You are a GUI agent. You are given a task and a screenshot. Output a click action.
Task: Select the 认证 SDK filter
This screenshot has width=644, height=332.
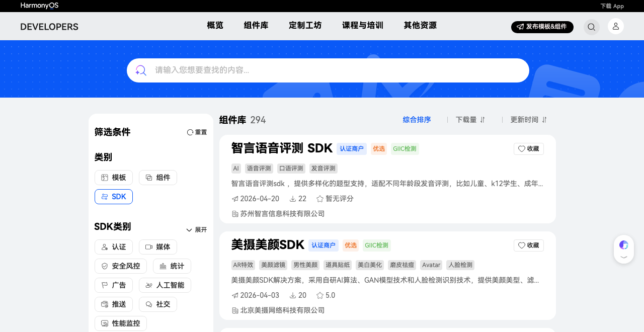114,247
